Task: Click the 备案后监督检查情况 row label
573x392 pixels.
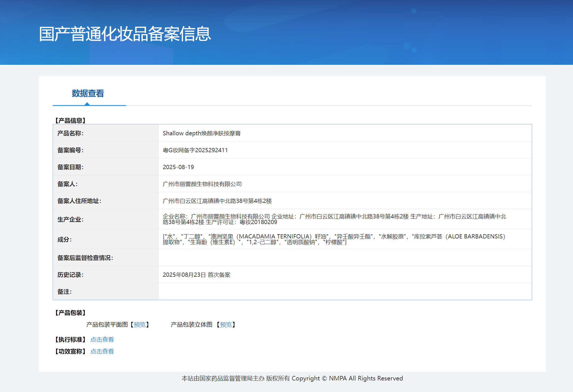Action: point(85,258)
